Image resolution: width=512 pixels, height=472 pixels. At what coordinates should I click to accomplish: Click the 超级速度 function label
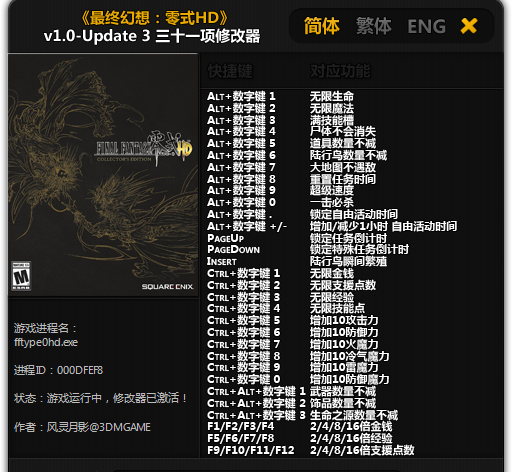[332, 190]
